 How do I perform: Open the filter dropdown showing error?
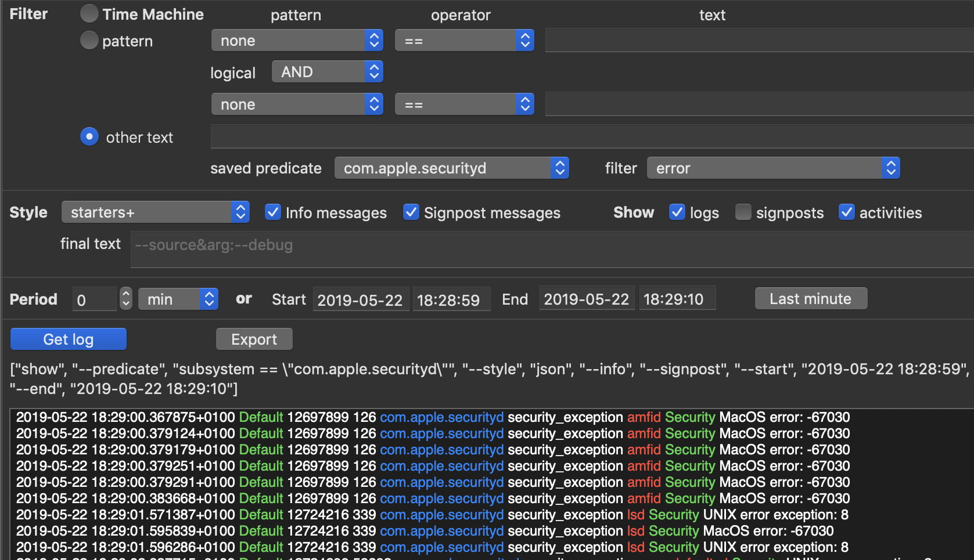coord(773,168)
